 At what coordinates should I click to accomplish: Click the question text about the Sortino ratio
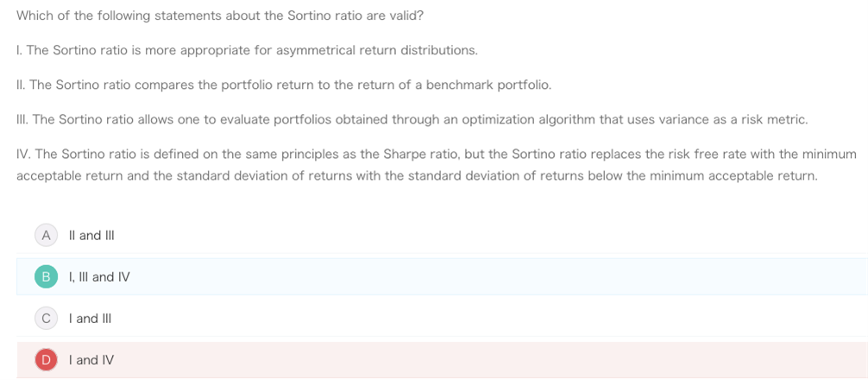tap(220, 16)
